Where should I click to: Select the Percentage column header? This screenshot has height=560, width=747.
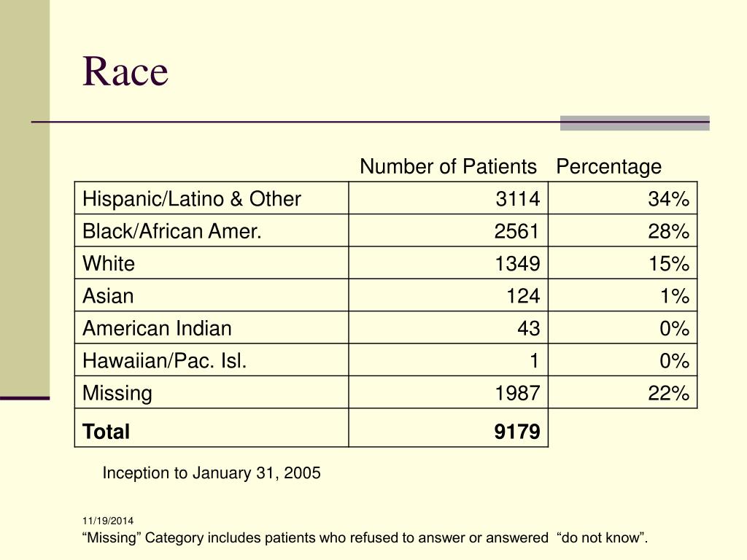pos(608,167)
